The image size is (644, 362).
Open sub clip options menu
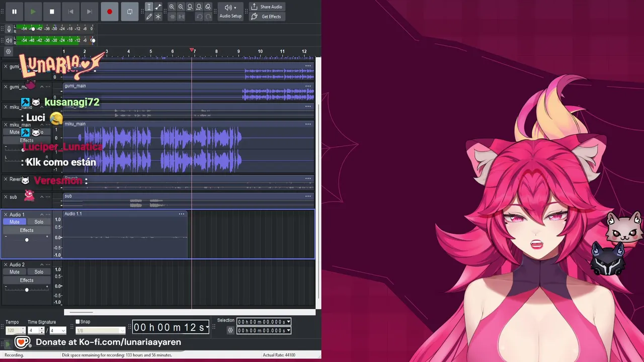coord(308,196)
